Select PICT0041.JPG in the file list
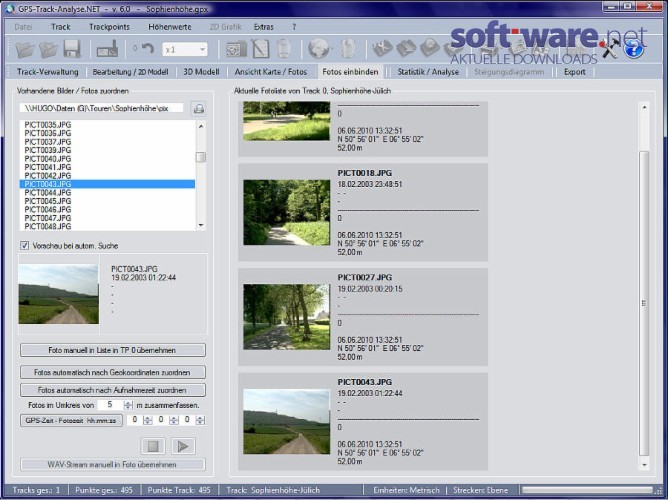 coord(107,167)
